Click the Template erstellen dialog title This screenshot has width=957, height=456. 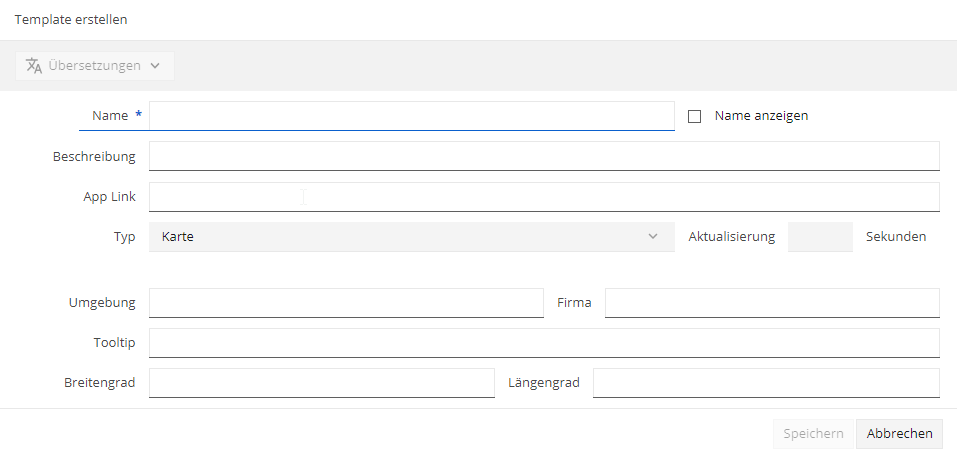coord(71,20)
